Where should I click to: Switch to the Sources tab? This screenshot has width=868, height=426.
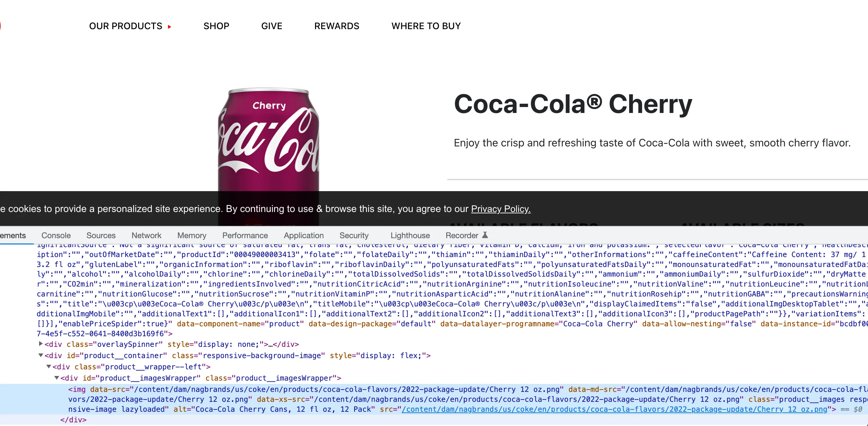tap(101, 235)
